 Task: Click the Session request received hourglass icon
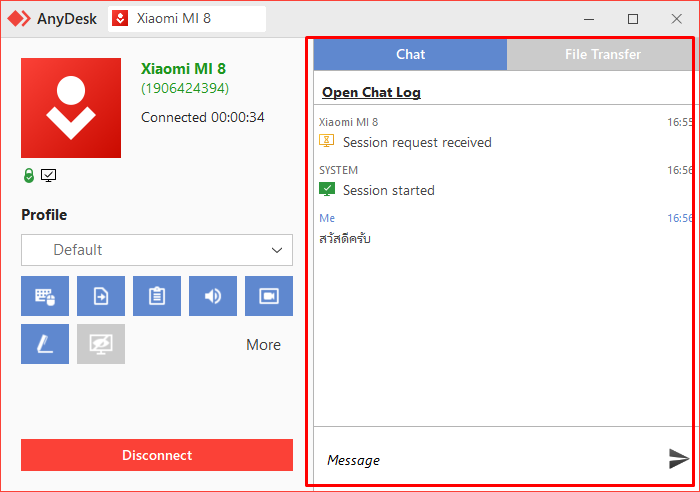pos(327,141)
